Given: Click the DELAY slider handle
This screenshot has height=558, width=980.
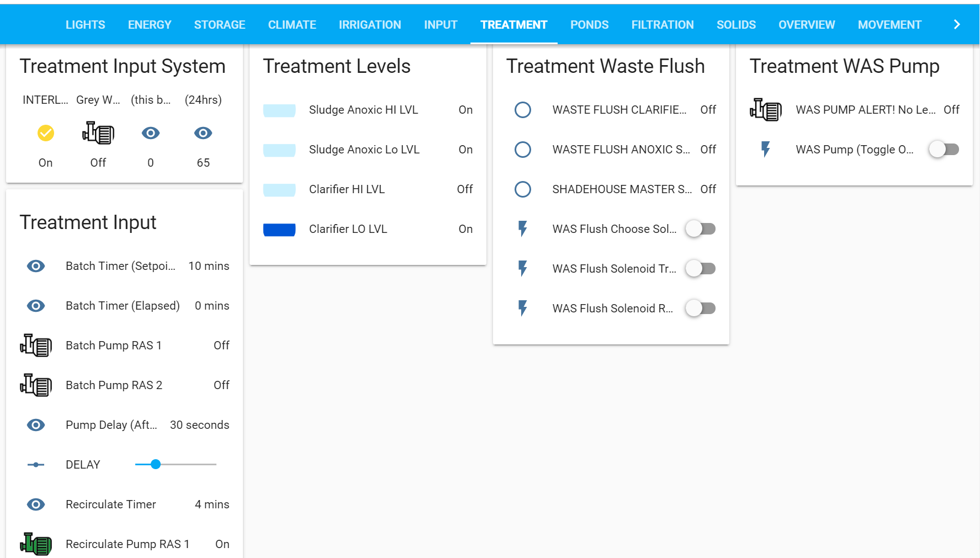Looking at the screenshot, I should (156, 465).
